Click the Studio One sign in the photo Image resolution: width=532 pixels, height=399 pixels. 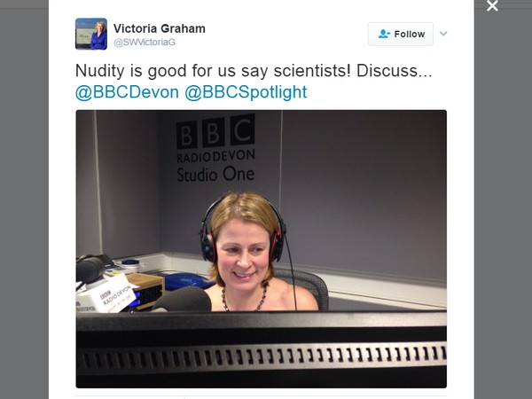click(215, 175)
